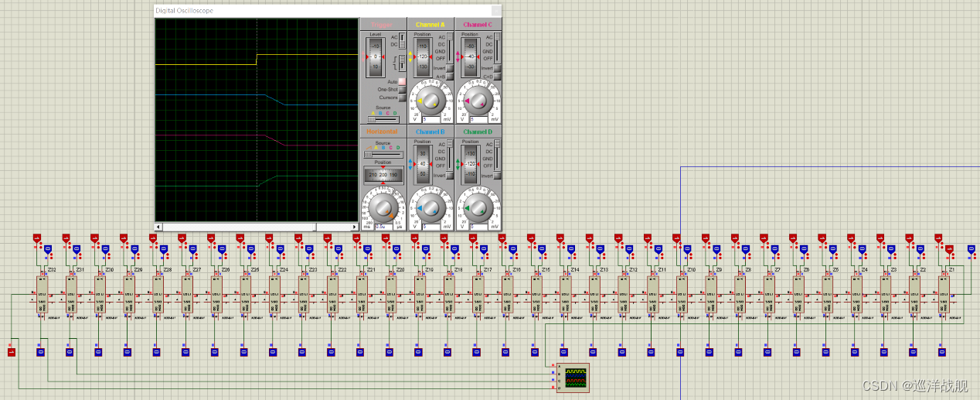Select the Z31 chip component
This screenshot has width=980, height=400.
[71, 295]
